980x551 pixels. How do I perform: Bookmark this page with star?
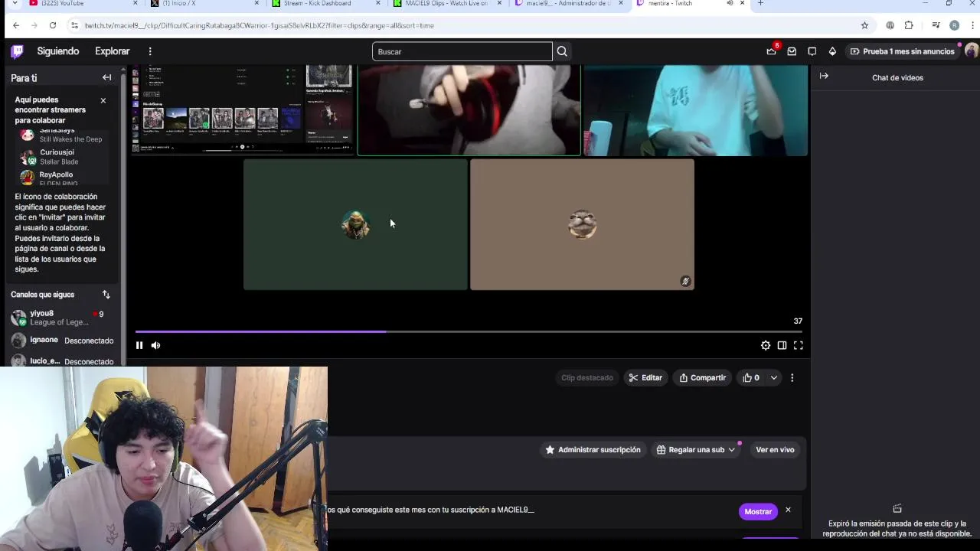point(864,25)
